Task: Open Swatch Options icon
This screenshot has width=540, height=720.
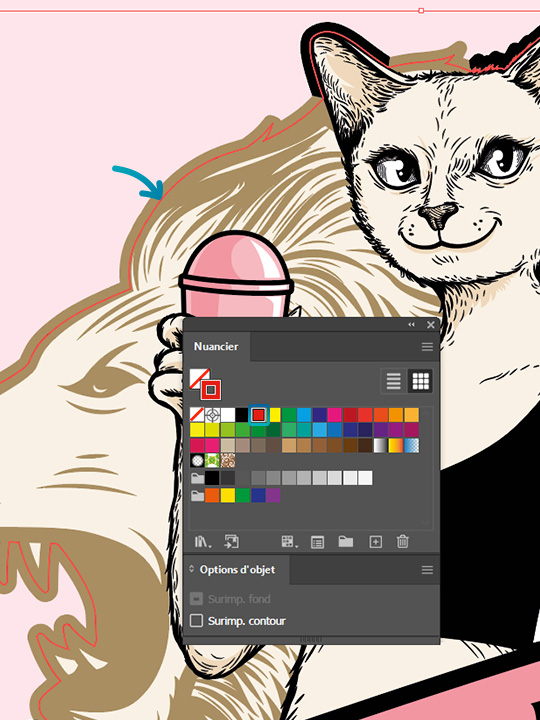Action: pos(317,542)
